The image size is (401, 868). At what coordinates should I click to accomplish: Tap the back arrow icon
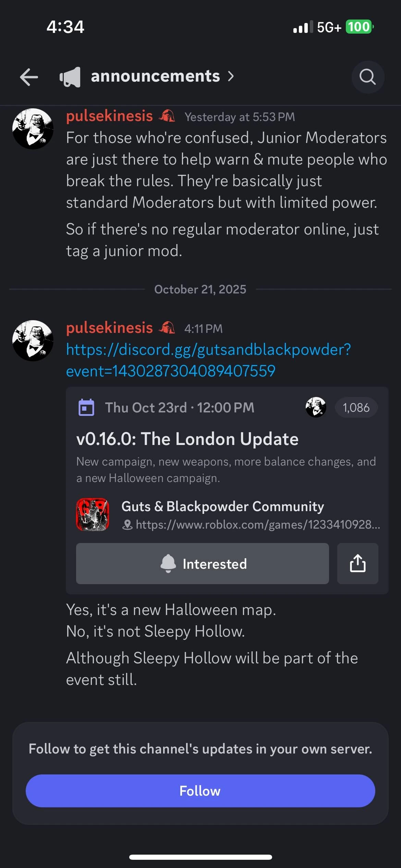29,76
